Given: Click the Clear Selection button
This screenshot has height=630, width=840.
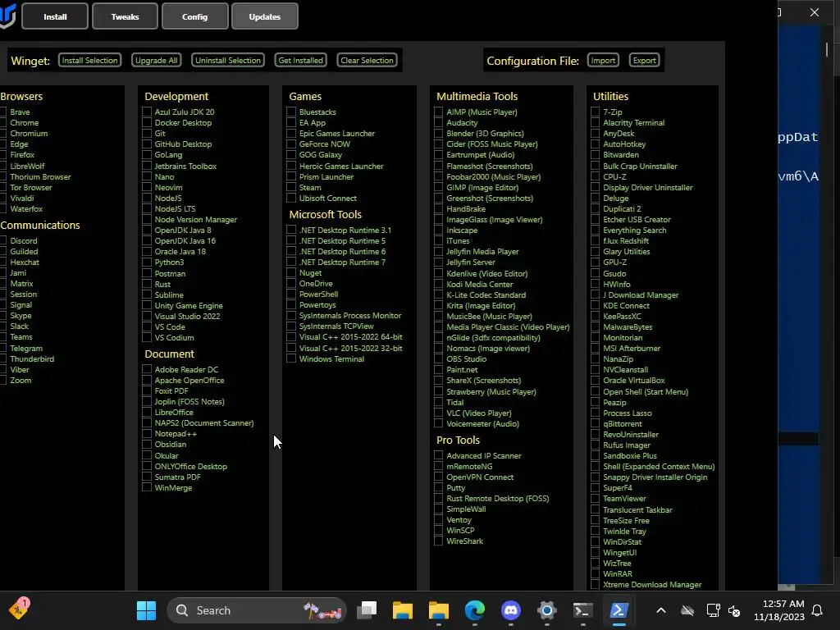Looking at the screenshot, I should point(367,60).
